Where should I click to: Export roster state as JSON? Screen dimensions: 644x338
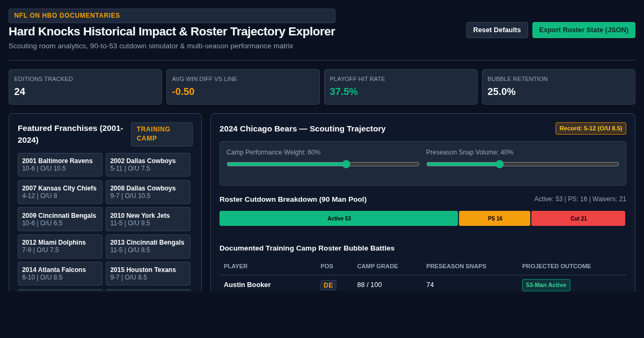(584, 30)
